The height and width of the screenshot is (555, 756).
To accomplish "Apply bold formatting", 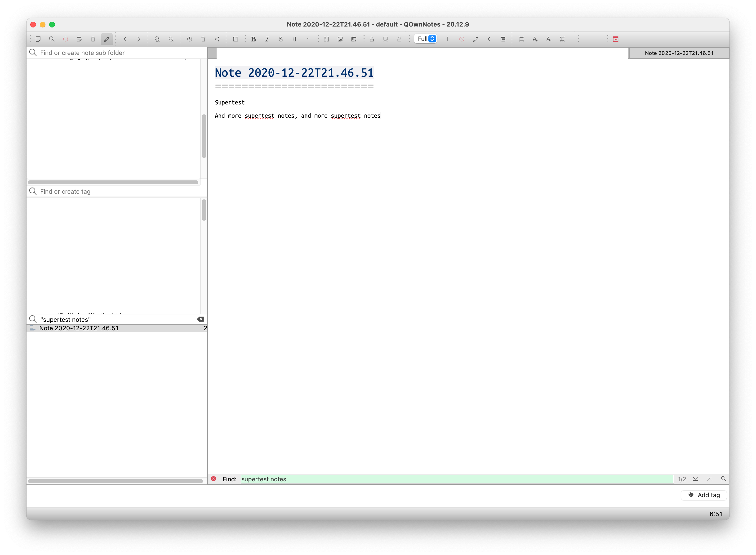I will click(x=253, y=39).
